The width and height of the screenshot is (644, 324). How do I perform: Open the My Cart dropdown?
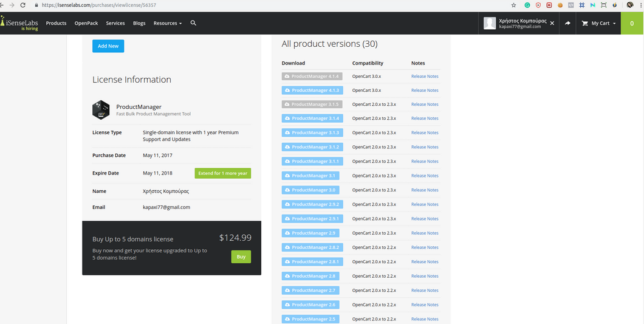tap(598, 23)
